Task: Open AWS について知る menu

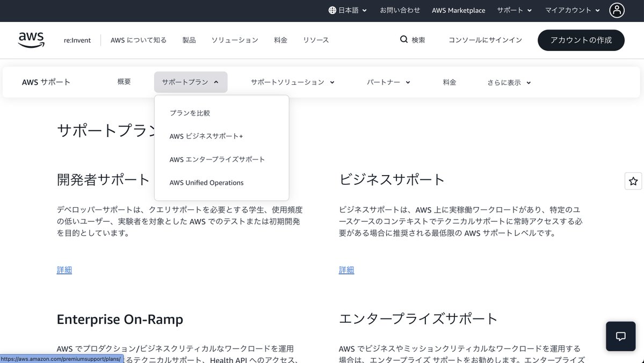Action: pos(139,40)
